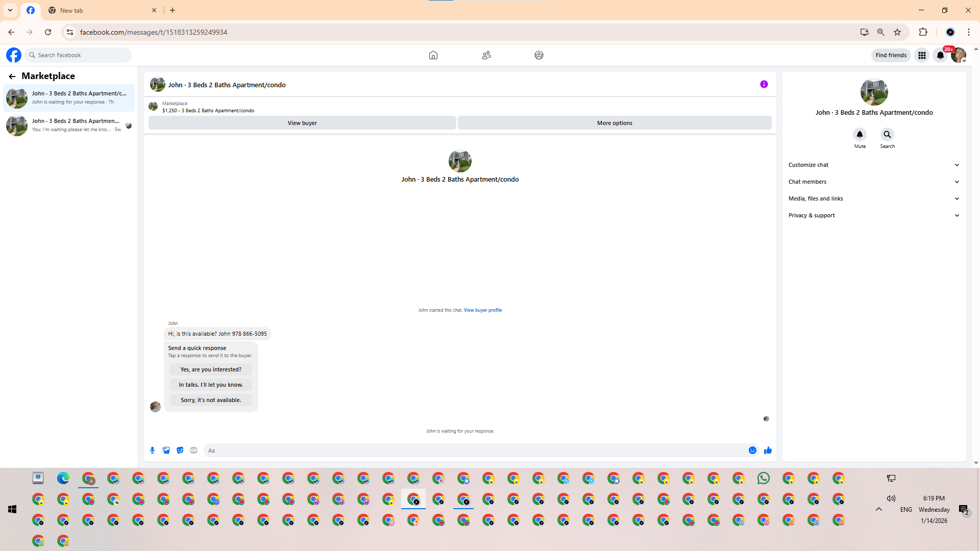Click the voice clip microphone icon
The width and height of the screenshot is (980, 551).
[152, 450]
